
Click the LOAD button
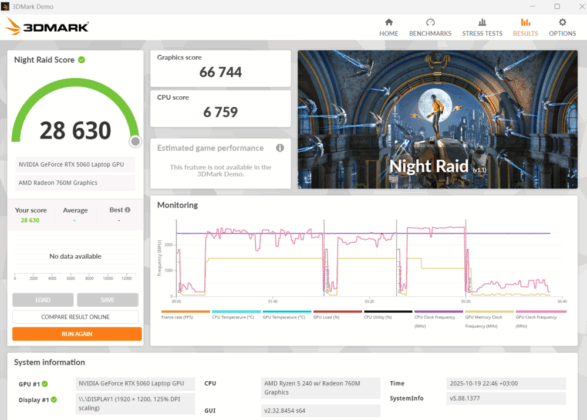pyautogui.click(x=43, y=300)
